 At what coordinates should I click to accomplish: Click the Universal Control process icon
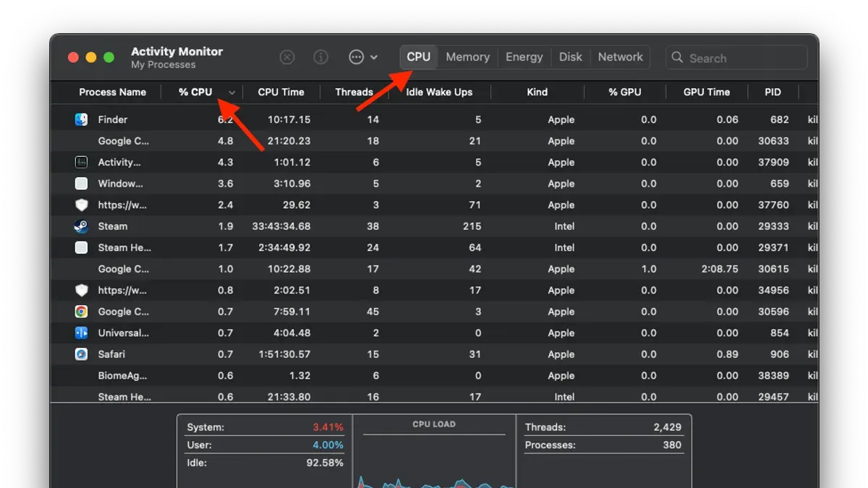tap(81, 333)
